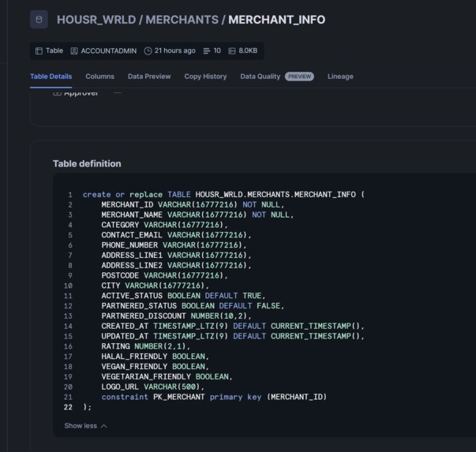The image size is (476, 452).
Task: Click the PARTNERED_STATUS DEFAULT FALSE line
Action: pyautogui.click(x=193, y=306)
